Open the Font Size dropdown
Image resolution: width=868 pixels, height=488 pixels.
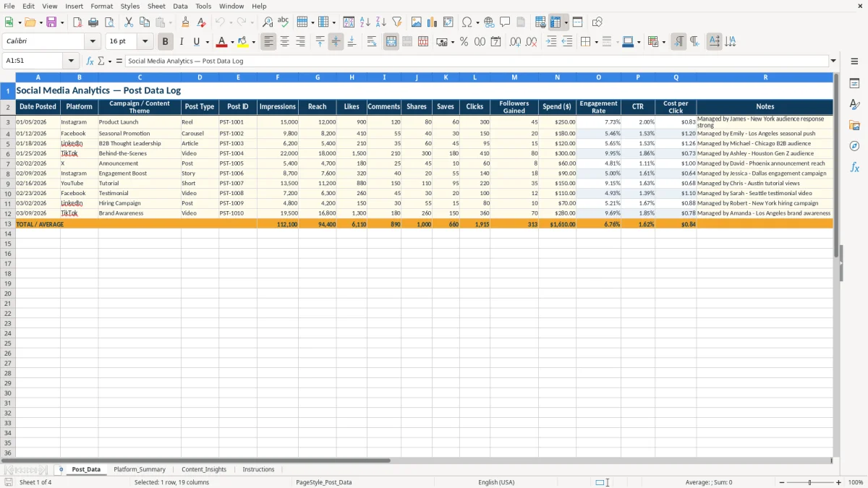tap(145, 42)
